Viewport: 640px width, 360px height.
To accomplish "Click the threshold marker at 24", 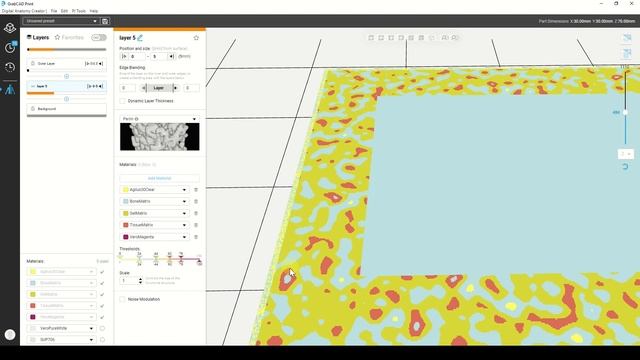I will (139, 259).
